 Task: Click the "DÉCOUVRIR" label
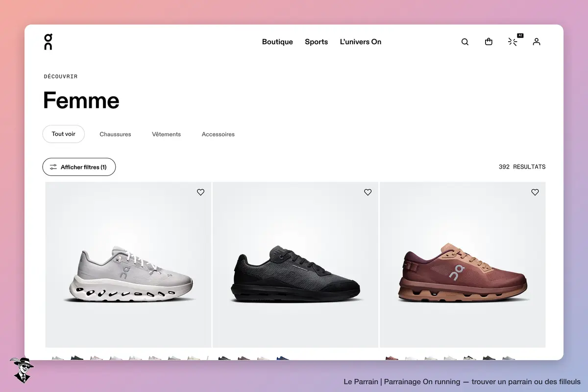click(61, 76)
